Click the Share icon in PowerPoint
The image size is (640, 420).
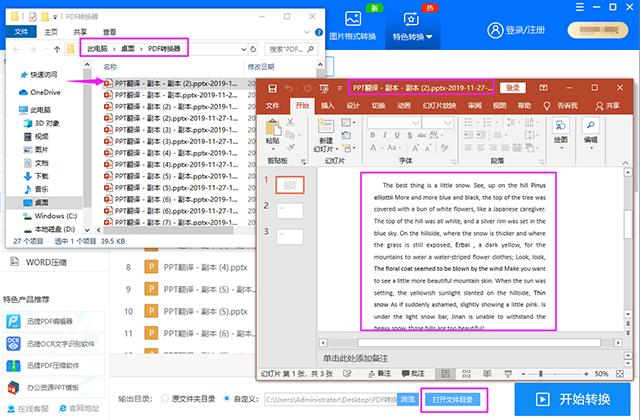607,106
